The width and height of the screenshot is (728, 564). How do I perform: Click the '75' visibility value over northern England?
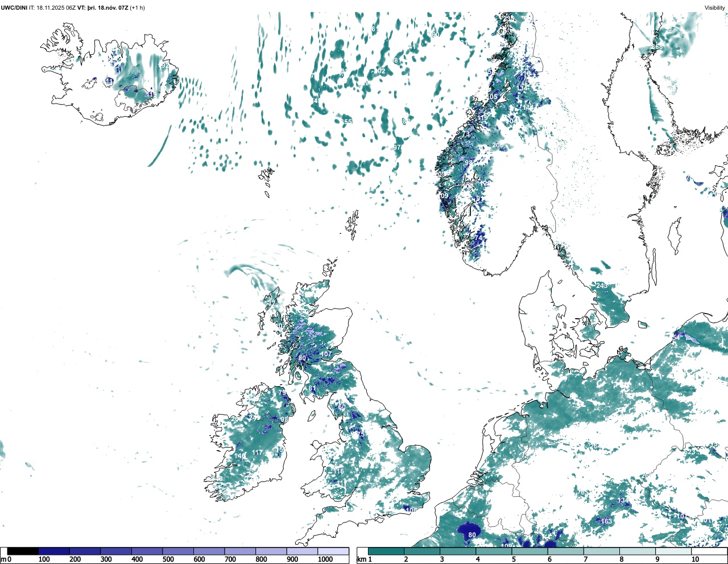tap(361, 435)
